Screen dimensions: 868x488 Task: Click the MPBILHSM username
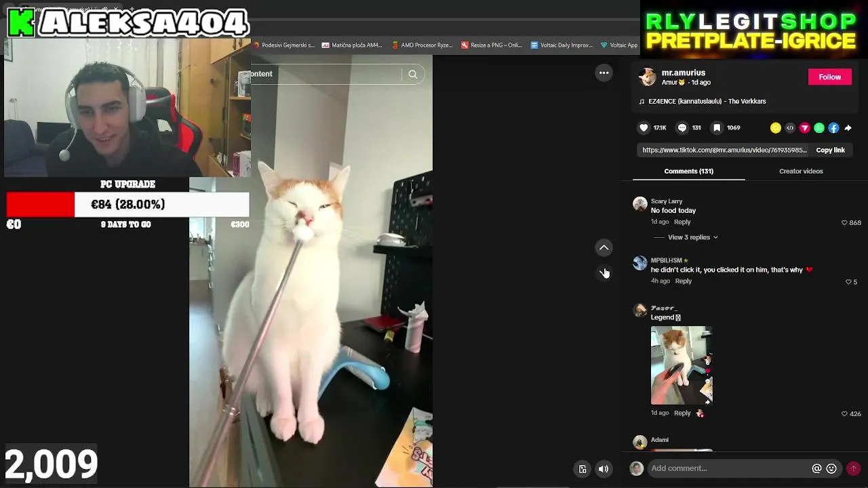[667, 260]
